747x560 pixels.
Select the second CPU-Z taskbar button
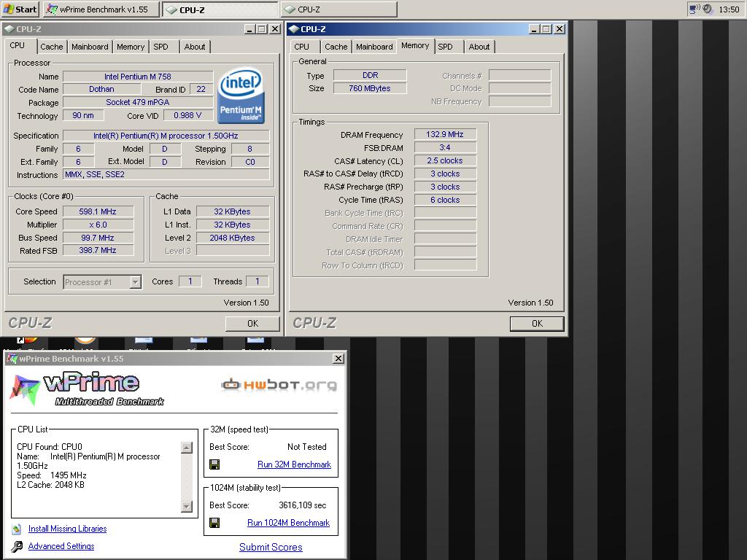(x=338, y=9)
